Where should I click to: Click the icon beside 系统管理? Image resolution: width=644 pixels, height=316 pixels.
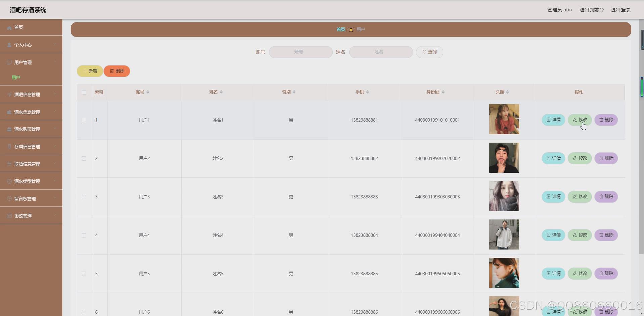click(x=9, y=216)
